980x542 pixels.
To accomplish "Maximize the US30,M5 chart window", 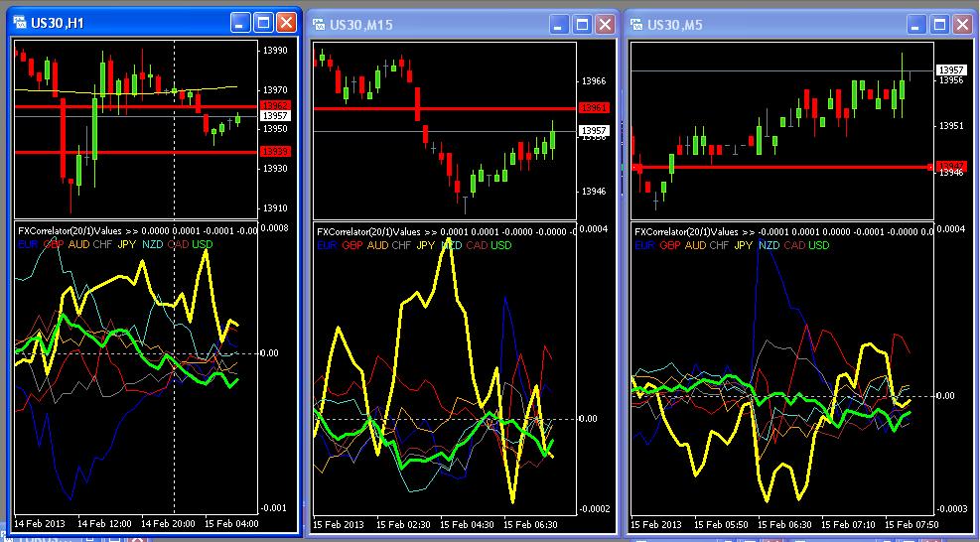I will tap(938, 25).
